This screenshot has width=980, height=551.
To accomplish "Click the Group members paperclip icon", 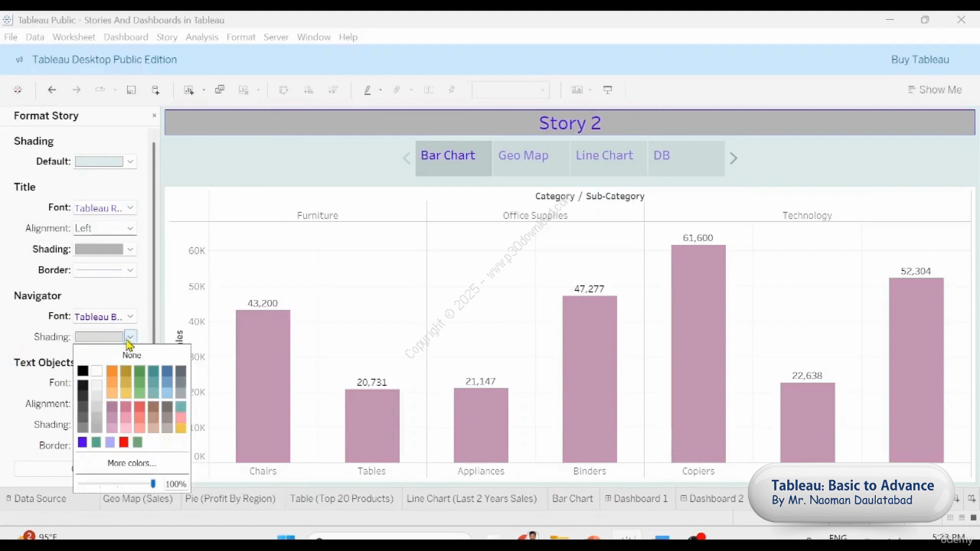I will click(x=397, y=90).
